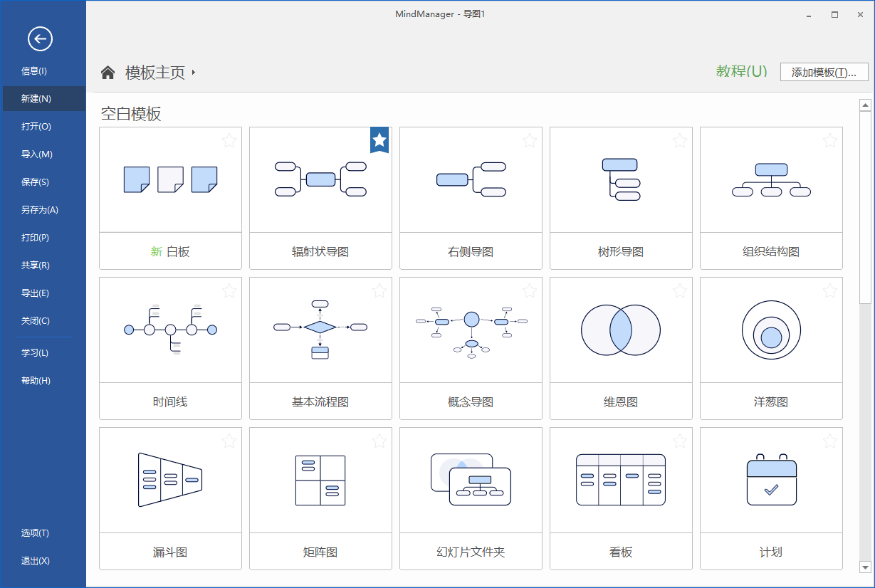The width and height of the screenshot is (875, 588).
Task: Select the 组织结构图 org chart icon
Action: (x=771, y=179)
